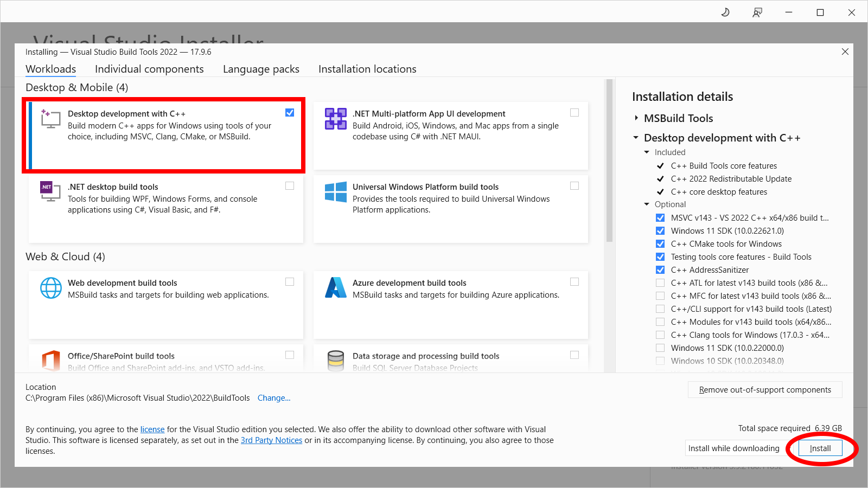Screen dimensions: 868x488
Task: Click the Desktop & Mobile (4) heading
Action: (77, 88)
